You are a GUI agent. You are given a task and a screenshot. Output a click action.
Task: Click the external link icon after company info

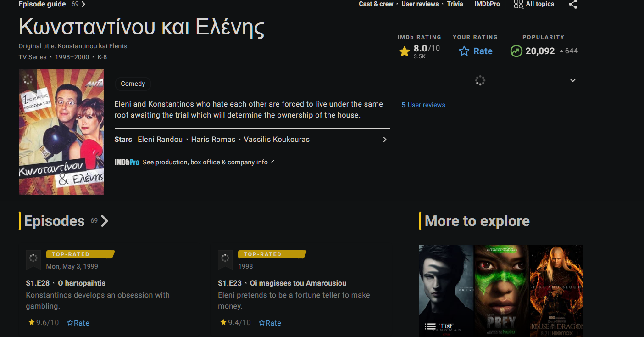(x=272, y=162)
